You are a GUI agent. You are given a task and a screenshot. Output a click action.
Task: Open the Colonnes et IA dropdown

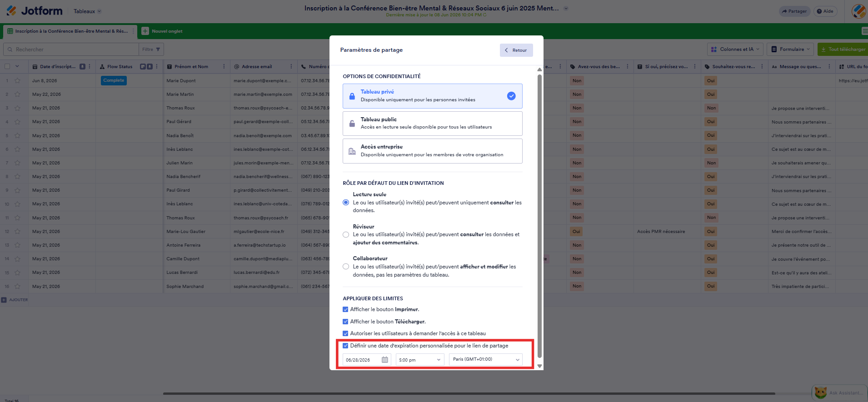click(x=735, y=50)
